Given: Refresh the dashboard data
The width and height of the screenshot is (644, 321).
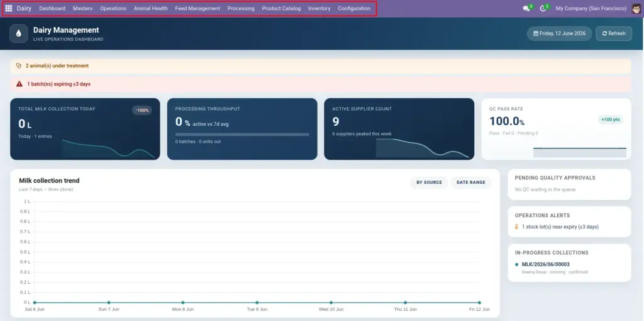Looking at the screenshot, I should (x=614, y=34).
